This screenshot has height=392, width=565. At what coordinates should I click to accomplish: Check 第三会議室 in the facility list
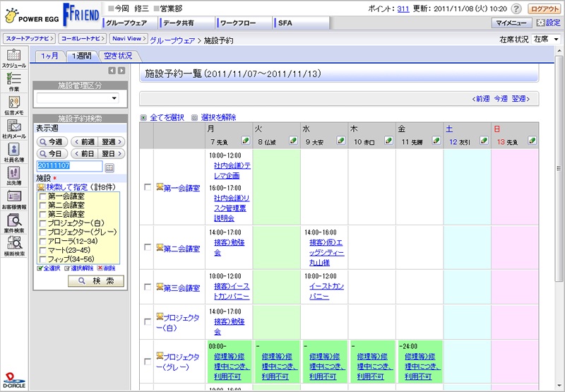[42, 215]
